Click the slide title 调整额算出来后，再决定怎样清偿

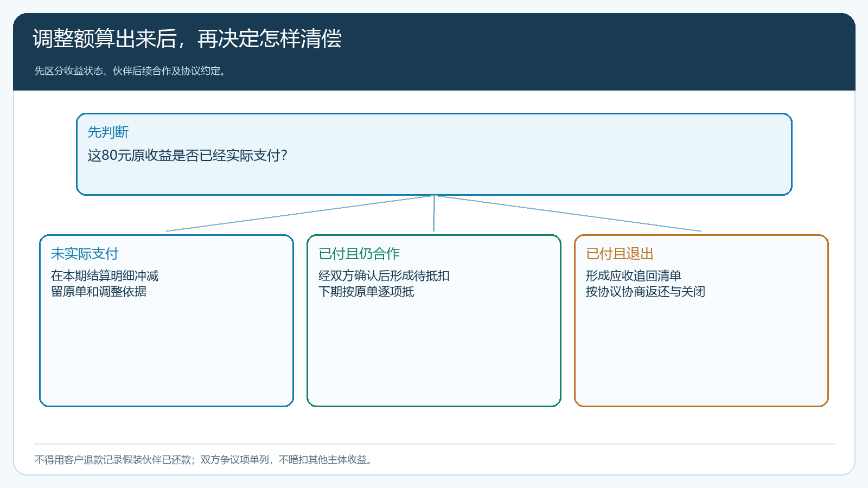point(187,39)
